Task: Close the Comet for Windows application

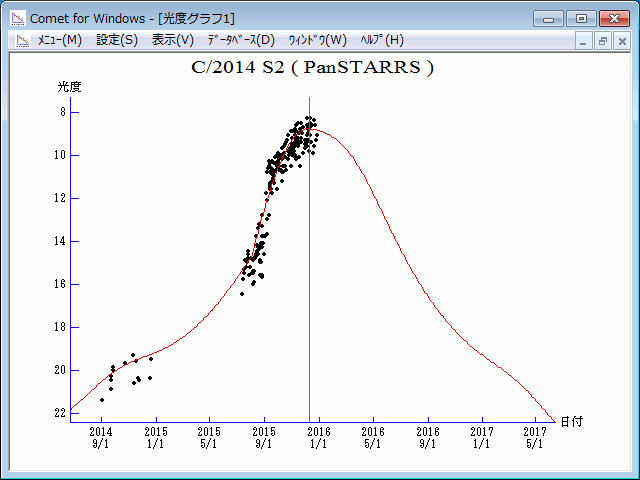Action: [x=614, y=19]
